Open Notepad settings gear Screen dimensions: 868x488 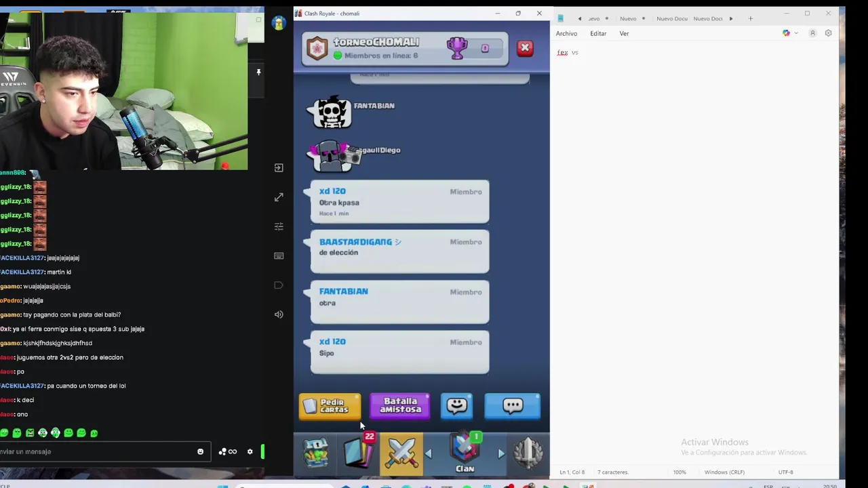(x=828, y=33)
